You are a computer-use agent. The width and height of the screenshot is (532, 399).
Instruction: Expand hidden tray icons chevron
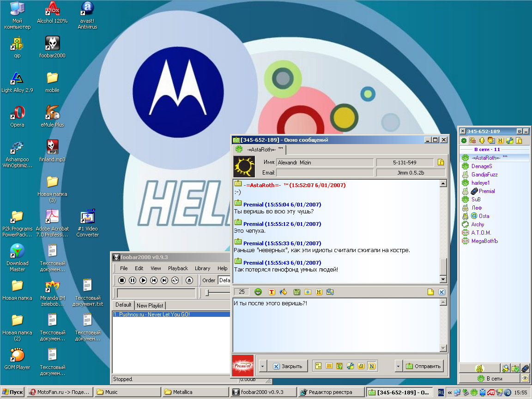pyautogui.click(x=449, y=392)
